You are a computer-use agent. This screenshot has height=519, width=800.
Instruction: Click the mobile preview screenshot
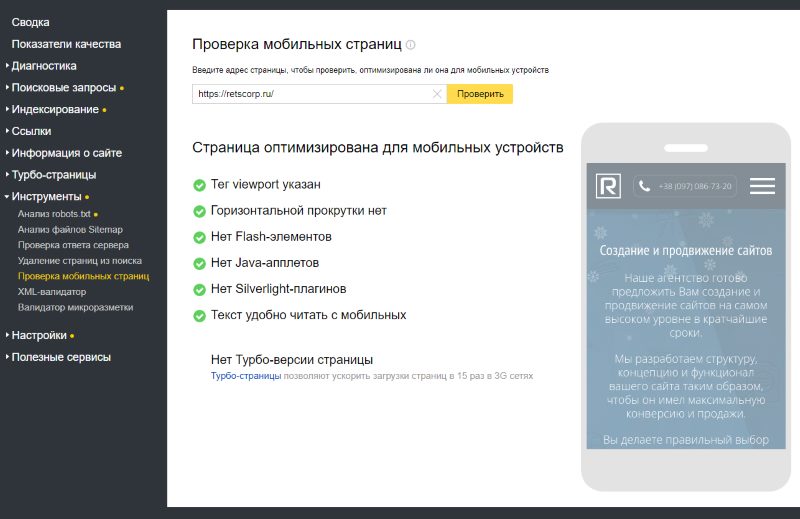[x=686, y=306]
